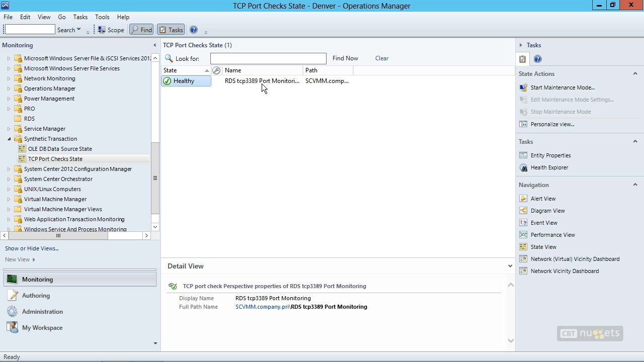
Task: Collapse the State Actions section
Action: (635, 73)
